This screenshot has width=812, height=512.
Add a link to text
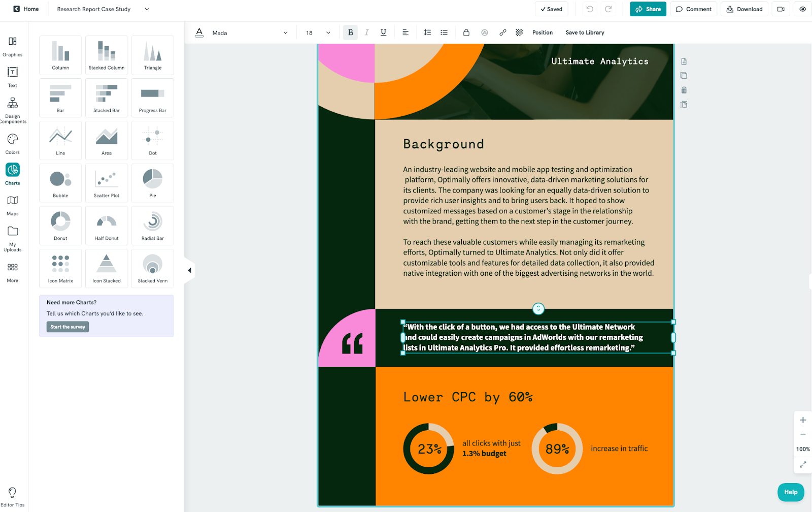(502, 33)
